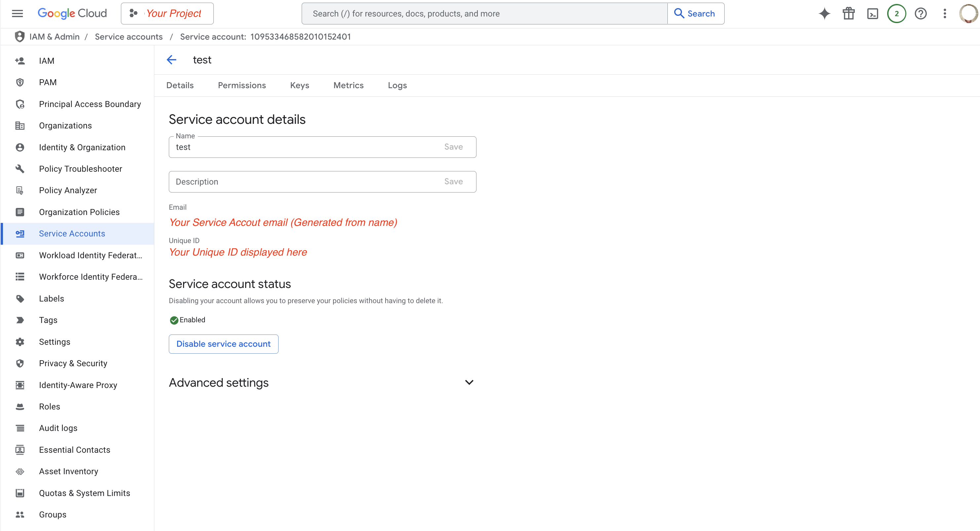
Task: Activate Cloud Shell terminal icon
Action: (872, 14)
